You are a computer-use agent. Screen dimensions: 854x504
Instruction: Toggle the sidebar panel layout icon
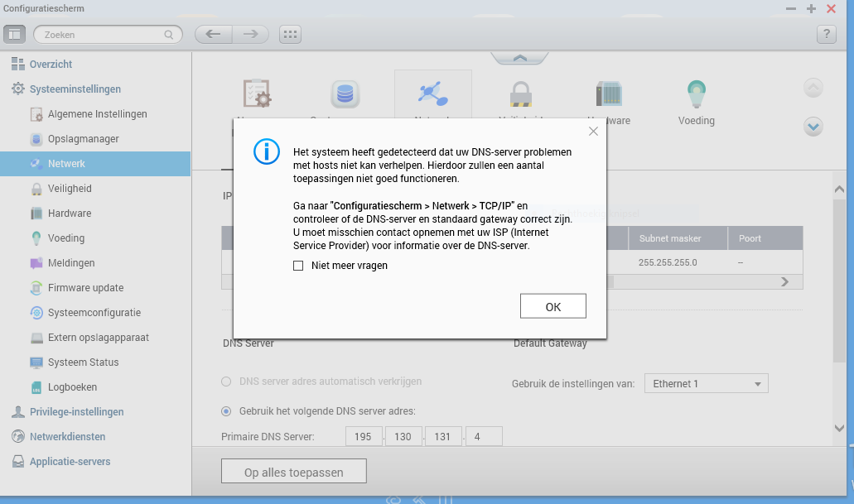pos(15,35)
